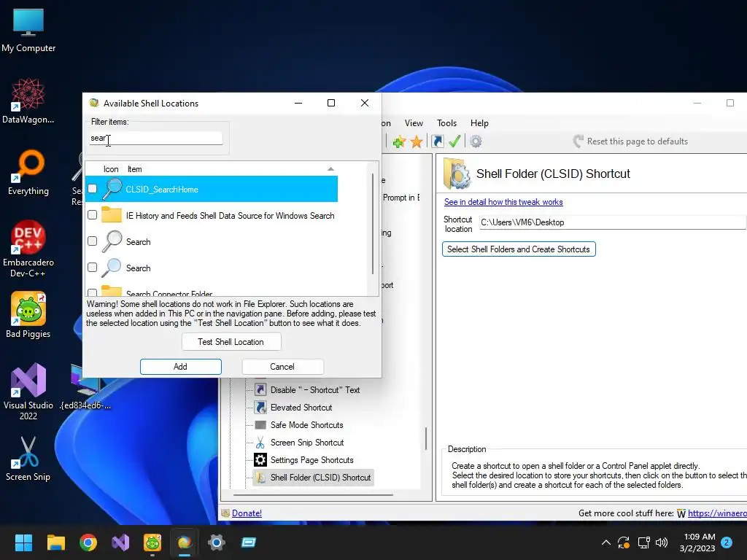Open See in detail how this tweak works link

click(503, 202)
